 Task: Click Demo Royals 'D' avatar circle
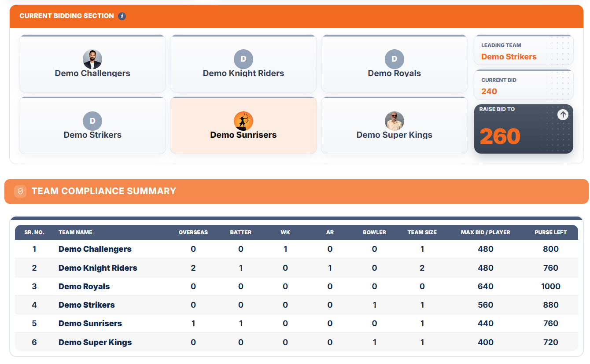click(395, 59)
